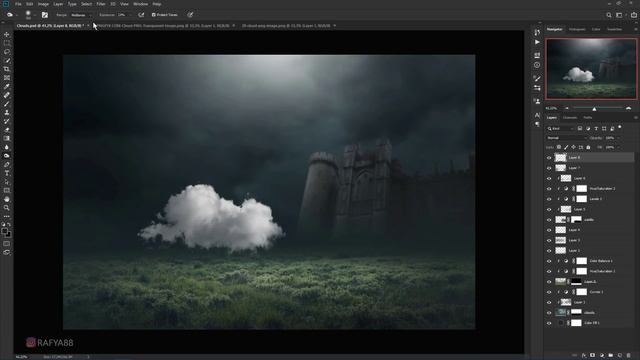Select the Crop tool

click(x=7, y=69)
